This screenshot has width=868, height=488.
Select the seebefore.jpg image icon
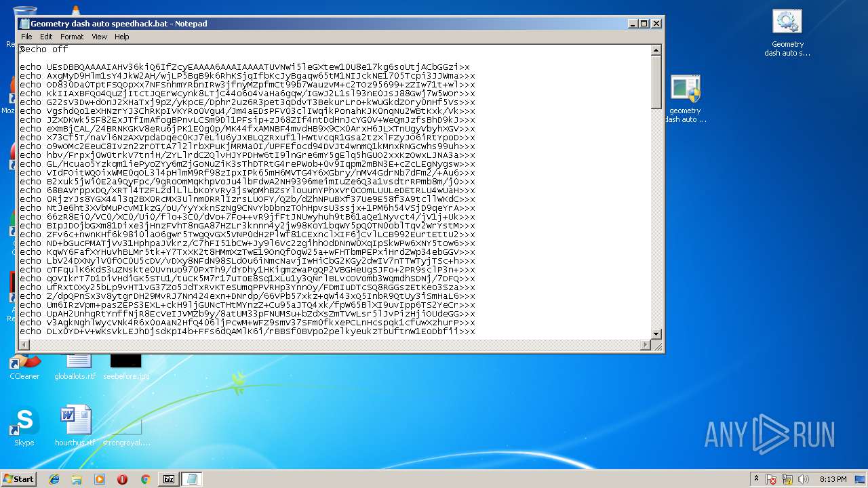[x=126, y=367]
